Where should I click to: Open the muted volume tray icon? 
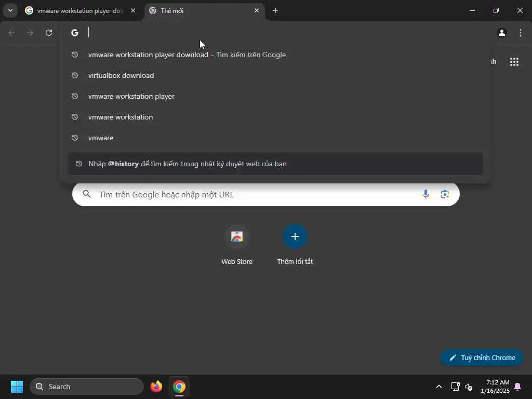click(469, 387)
